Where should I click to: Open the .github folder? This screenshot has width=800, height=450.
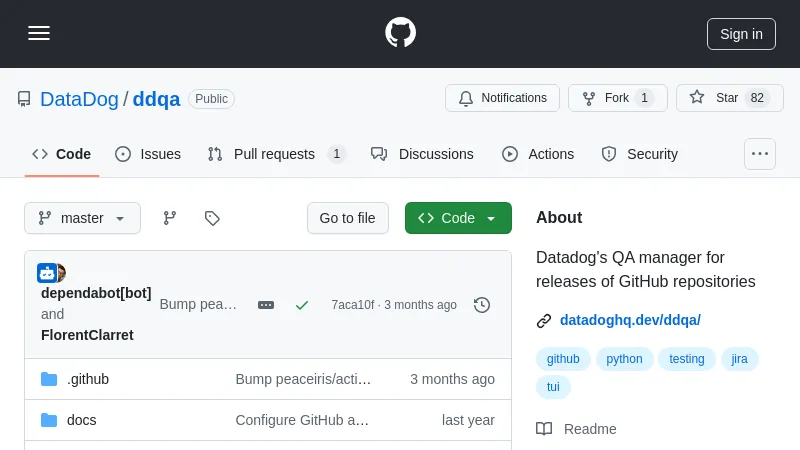coord(88,379)
